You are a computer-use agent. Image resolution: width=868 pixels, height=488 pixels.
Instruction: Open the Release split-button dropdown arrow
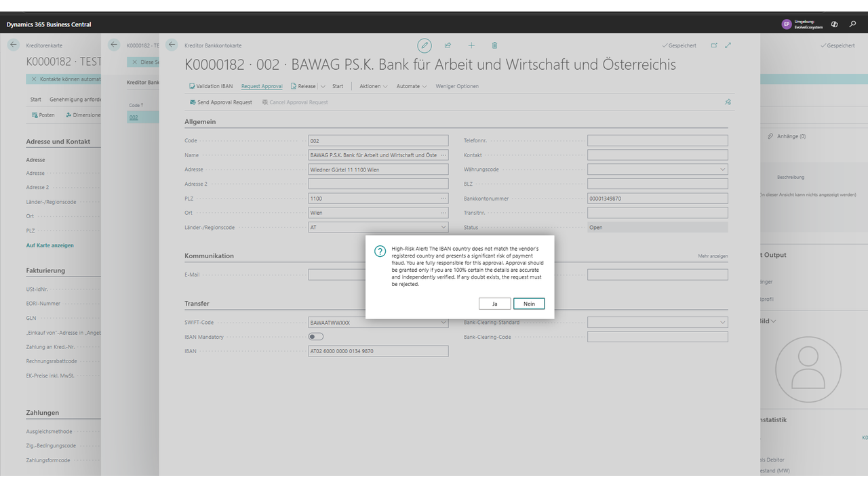point(323,86)
